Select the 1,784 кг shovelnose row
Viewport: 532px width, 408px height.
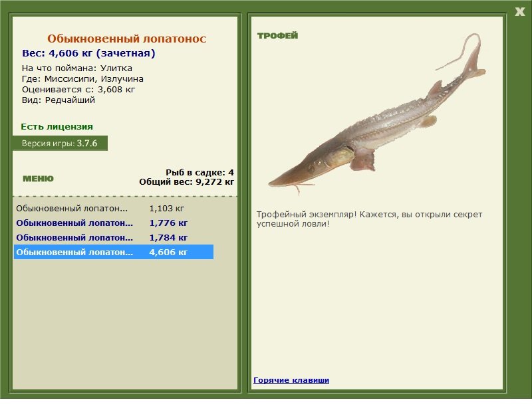(114, 237)
